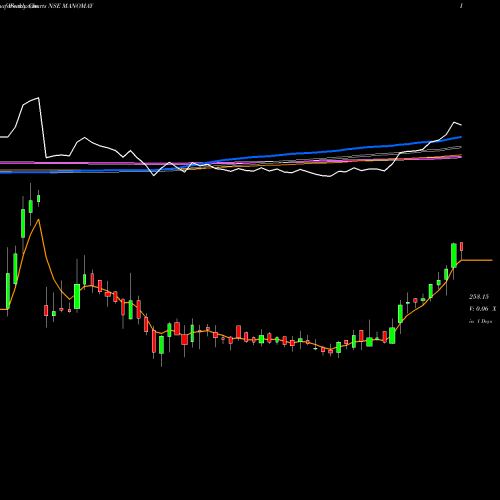Click the 258.15 price label
This screenshot has height=500, width=500.
click(x=479, y=297)
